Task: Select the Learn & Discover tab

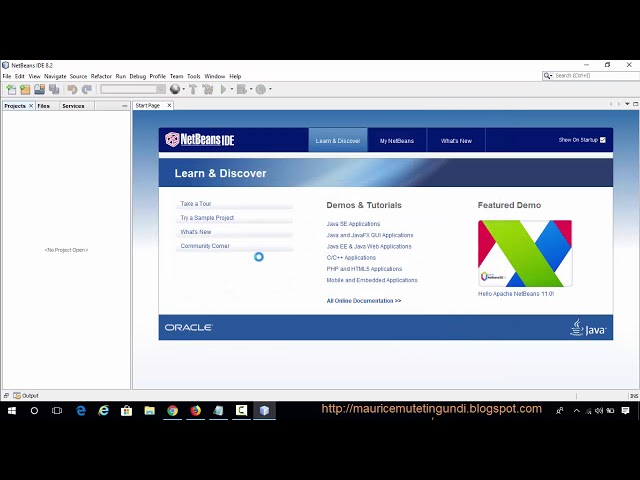Action: (x=338, y=140)
